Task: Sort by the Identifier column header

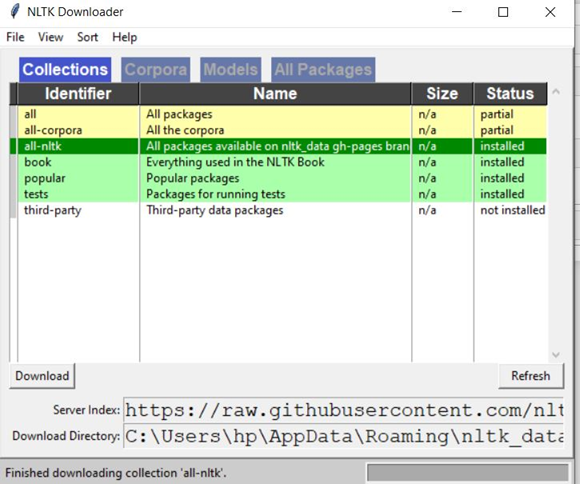Action: (x=78, y=94)
